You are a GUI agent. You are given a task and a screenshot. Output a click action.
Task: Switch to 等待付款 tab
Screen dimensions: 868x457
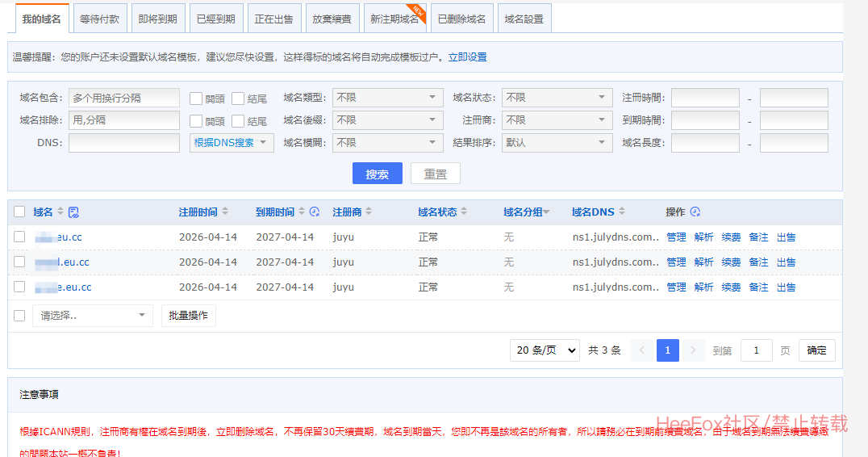pyautogui.click(x=100, y=19)
